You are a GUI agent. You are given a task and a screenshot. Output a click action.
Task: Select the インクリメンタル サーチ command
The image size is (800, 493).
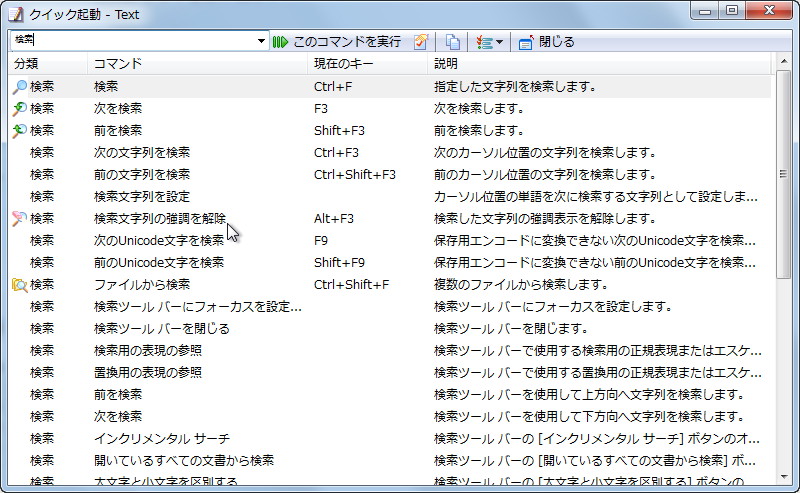pos(162,438)
